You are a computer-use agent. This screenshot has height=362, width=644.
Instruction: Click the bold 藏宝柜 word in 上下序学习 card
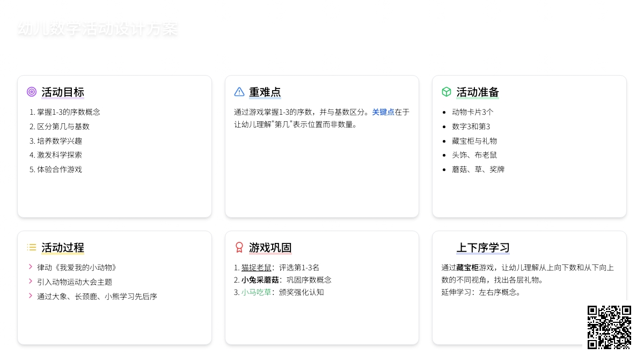(467, 268)
